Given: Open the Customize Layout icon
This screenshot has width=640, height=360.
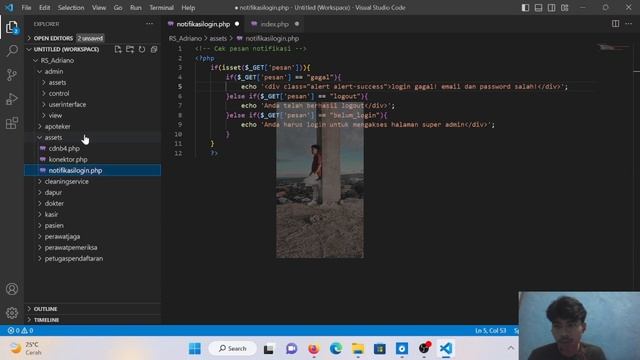Looking at the screenshot, I should coord(564,8).
